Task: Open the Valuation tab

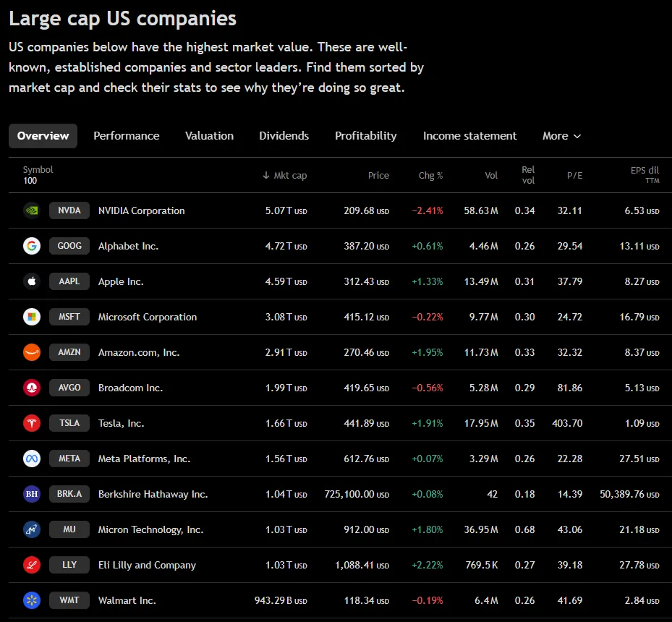Action: (x=209, y=136)
